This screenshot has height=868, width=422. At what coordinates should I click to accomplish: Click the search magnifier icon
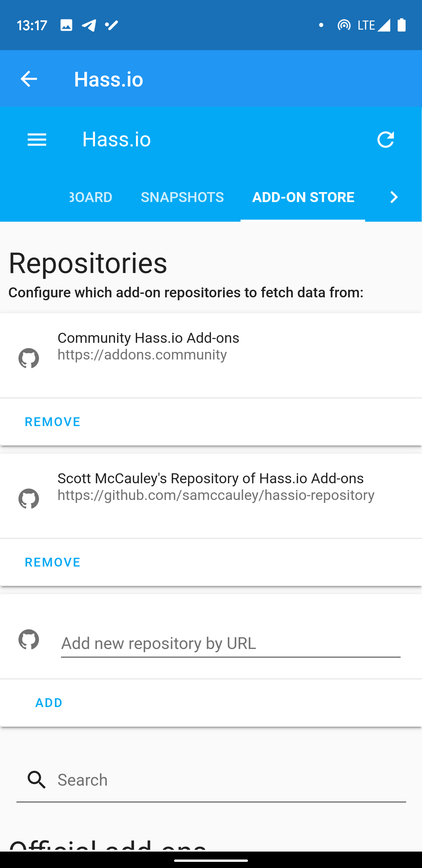coord(37,780)
